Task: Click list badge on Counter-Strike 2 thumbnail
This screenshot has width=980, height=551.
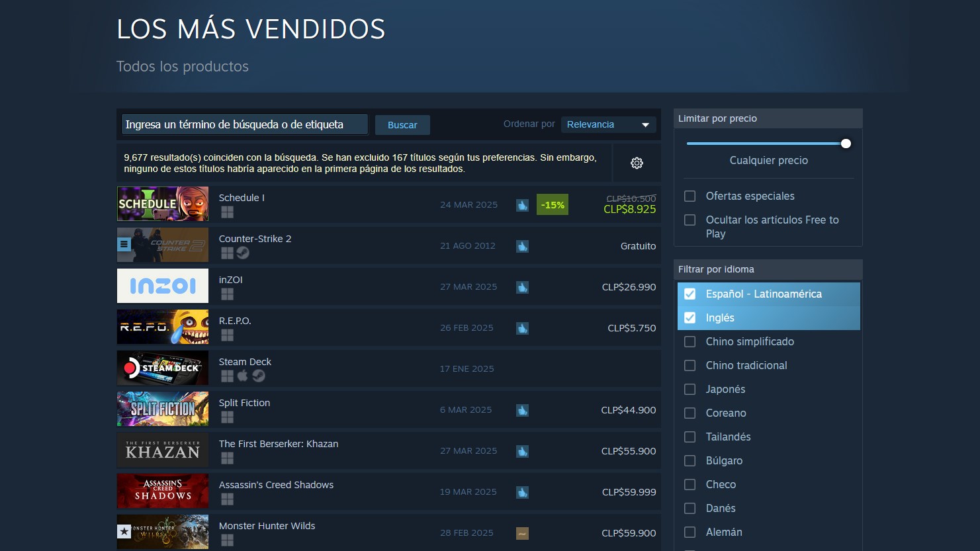Action: (x=124, y=244)
